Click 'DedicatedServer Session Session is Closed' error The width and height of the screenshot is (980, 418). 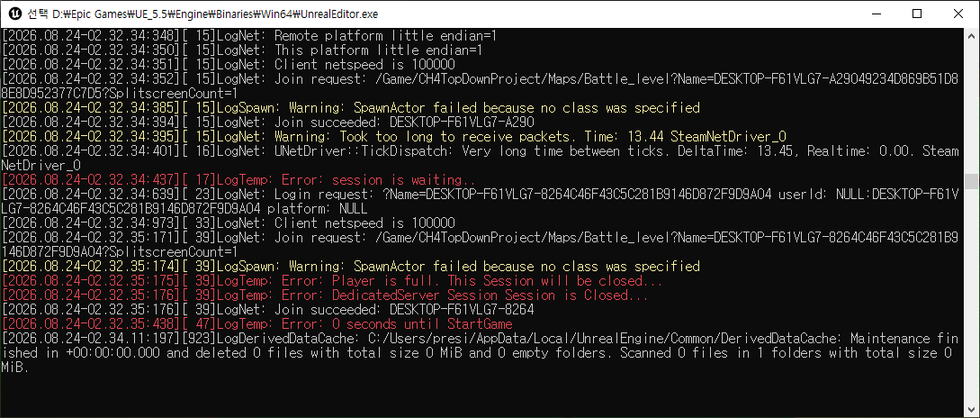[x=326, y=295]
